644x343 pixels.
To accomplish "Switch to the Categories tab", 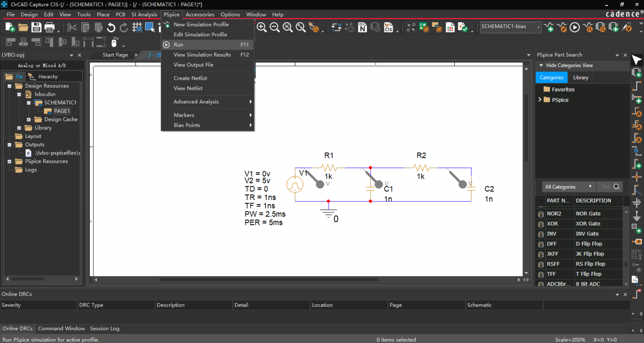I will click(551, 77).
